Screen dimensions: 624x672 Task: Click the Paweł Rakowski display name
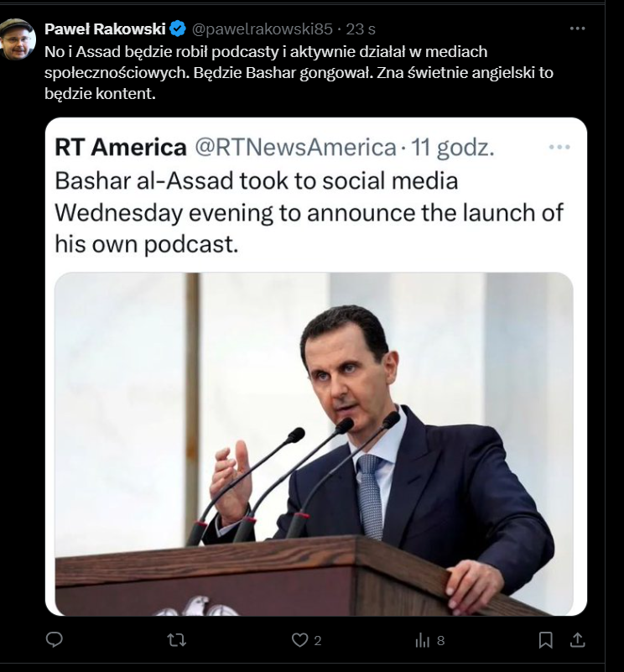[104, 30]
